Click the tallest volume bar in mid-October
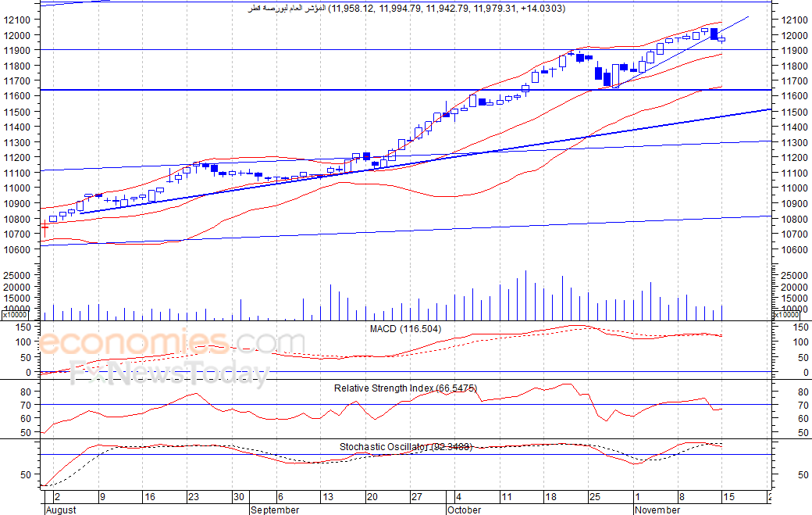This screenshot has width=812, height=515. (525, 295)
